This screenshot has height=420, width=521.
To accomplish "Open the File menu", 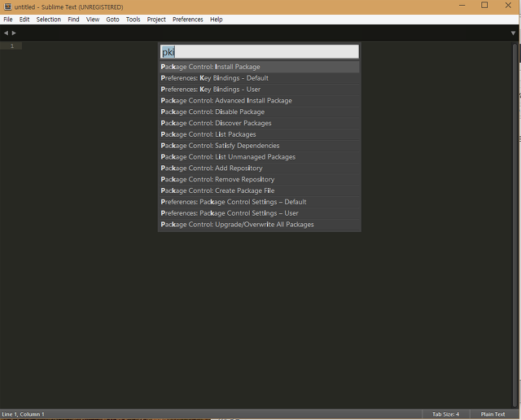I will pyautogui.click(x=8, y=20).
